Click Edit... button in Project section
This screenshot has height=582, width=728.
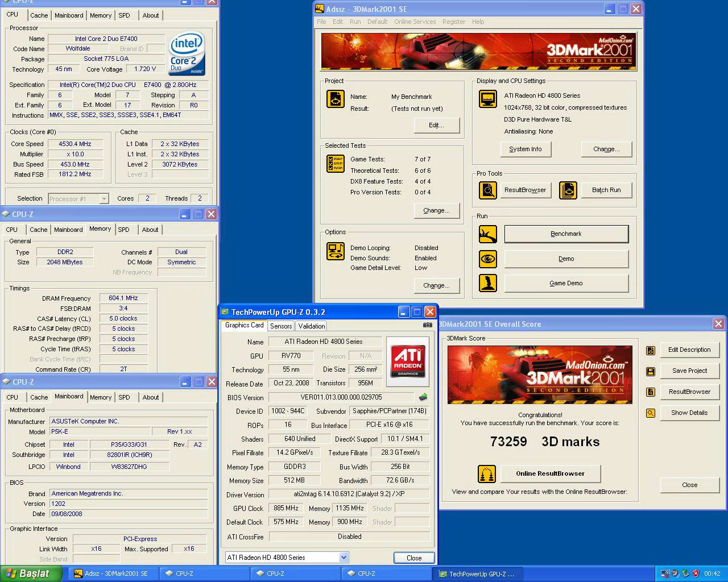pos(436,125)
